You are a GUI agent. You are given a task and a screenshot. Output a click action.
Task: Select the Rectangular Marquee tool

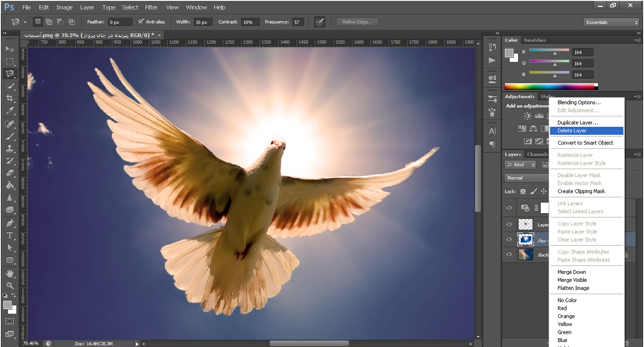click(x=10, y=62)
